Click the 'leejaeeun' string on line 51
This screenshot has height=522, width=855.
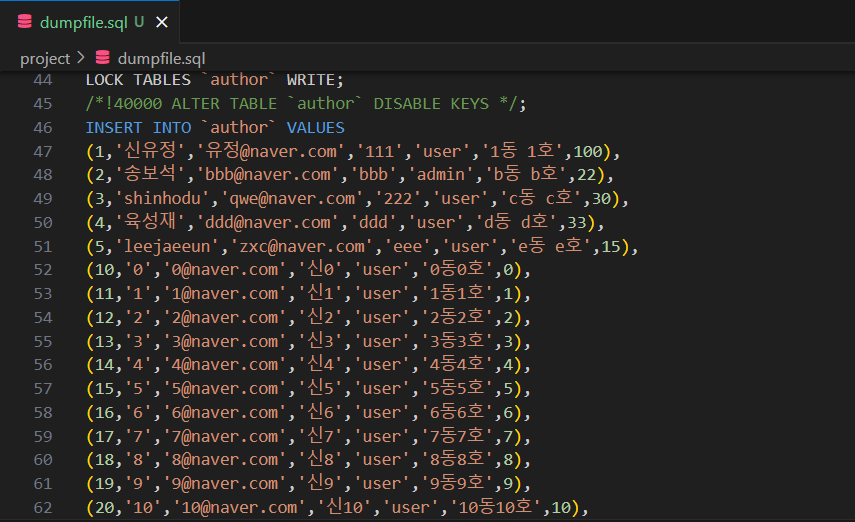pyautogui.click(x=167, y=247)
